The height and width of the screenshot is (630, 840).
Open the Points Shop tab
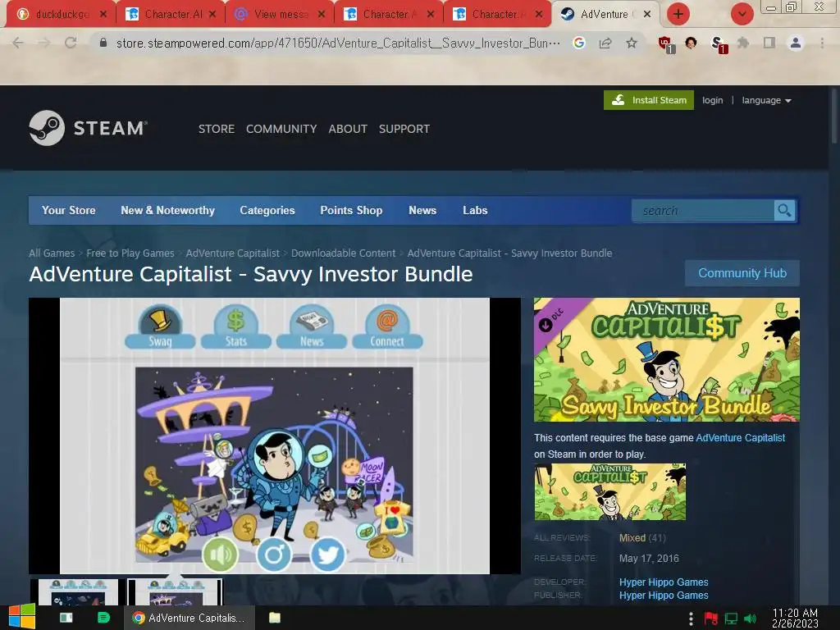pos(351,211)
